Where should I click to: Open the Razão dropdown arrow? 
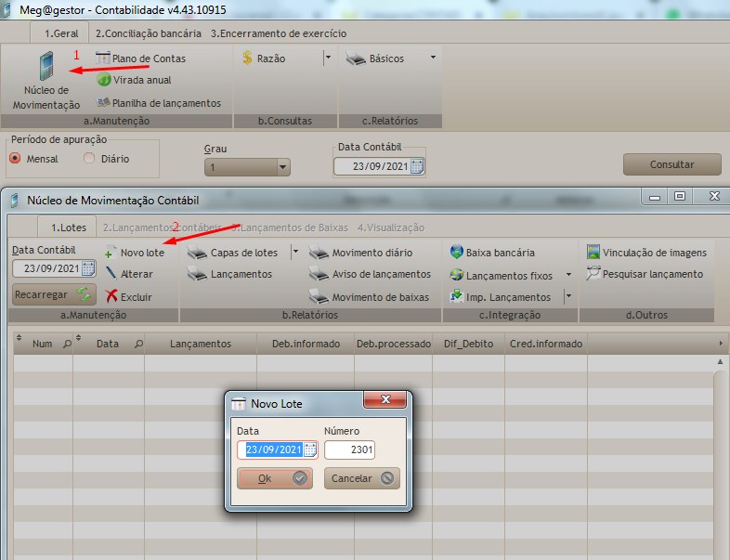coord(327,58)
